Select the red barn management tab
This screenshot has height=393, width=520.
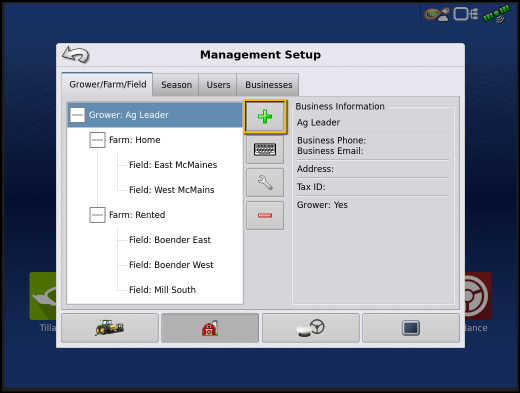pyautogui.click(x=210, y=328)
